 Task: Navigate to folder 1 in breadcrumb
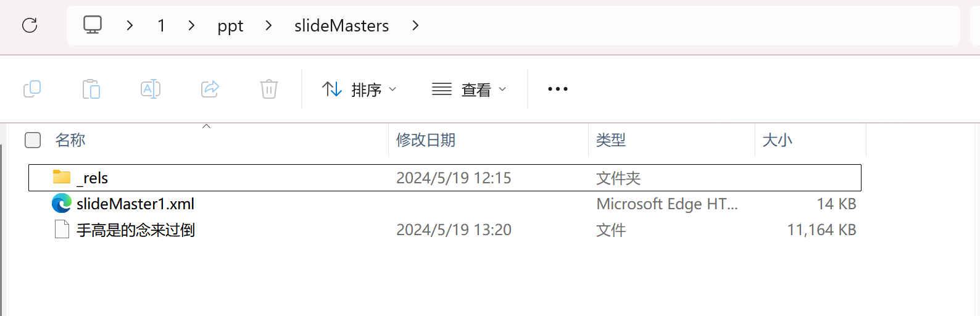point(161,25)
